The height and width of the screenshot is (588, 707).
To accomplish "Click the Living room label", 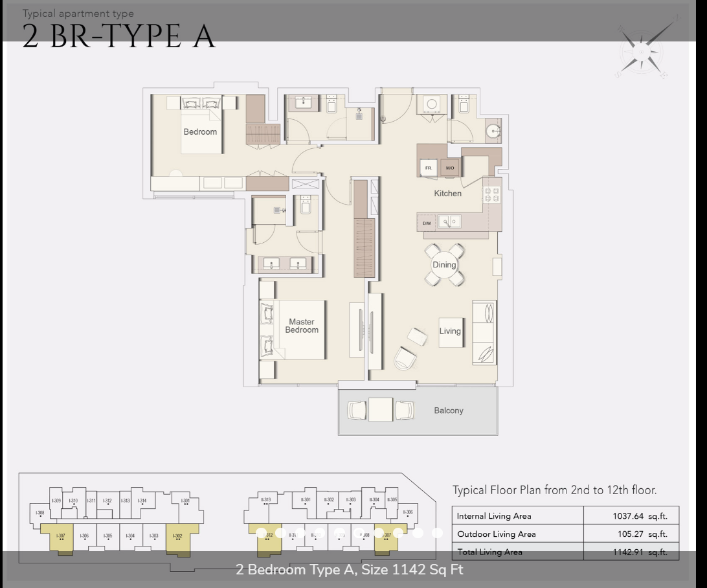I will [x=450, y=331].
